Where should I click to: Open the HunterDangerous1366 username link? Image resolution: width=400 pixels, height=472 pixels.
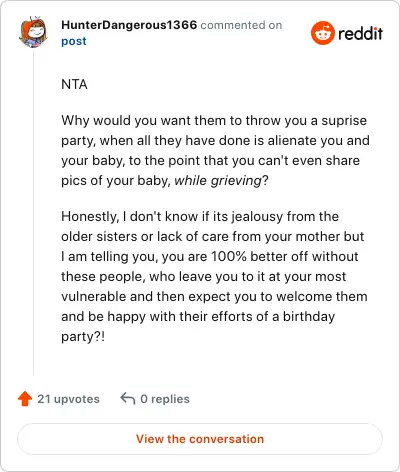pos(129,25)
